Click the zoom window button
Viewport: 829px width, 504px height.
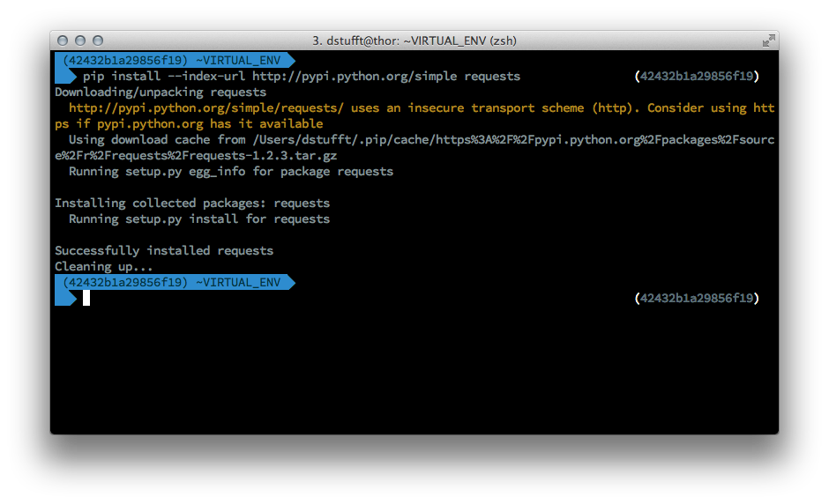(x=98, y=41)
